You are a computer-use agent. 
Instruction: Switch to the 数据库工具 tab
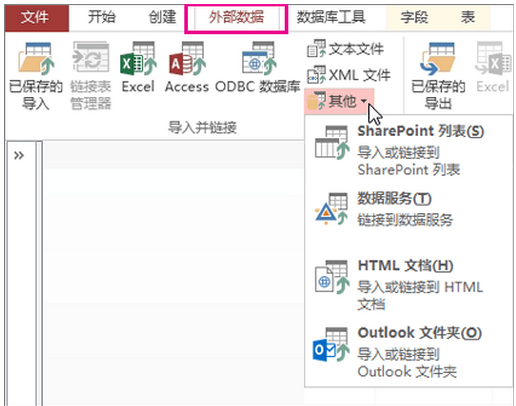point(331,17)
